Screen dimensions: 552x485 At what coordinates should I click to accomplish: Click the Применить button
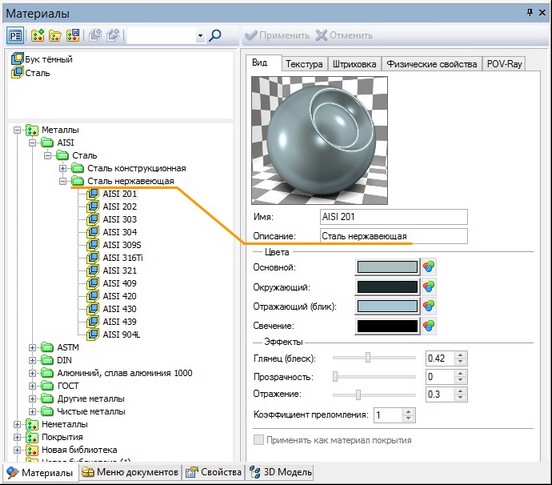tap(277, 36)
